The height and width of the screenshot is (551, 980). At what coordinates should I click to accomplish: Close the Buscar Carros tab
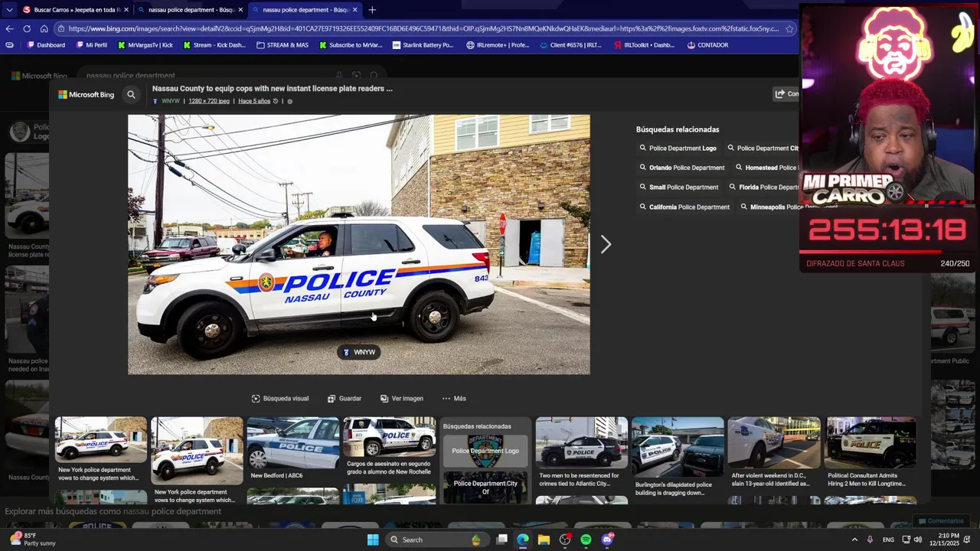tap(126, 10)
